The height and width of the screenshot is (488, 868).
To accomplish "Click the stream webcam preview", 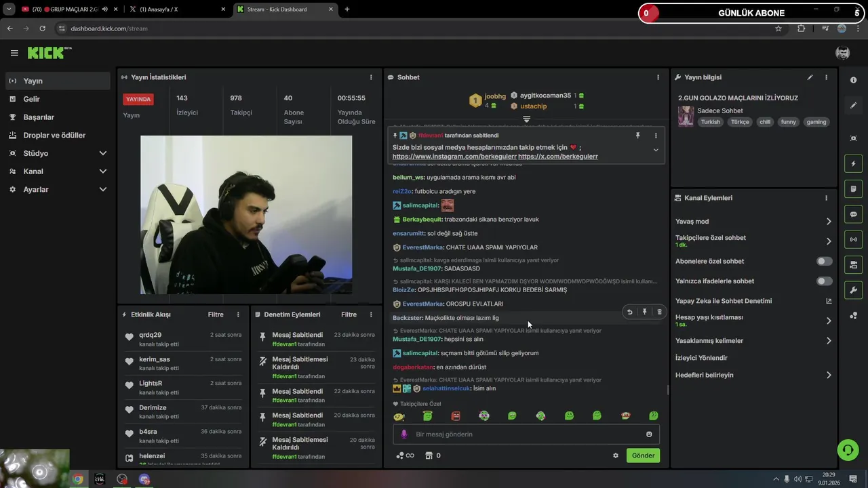I will pos(246,215).
